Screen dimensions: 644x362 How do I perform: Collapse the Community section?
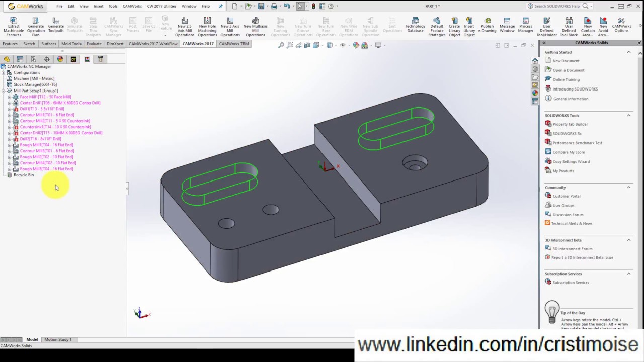coord(628,188)
